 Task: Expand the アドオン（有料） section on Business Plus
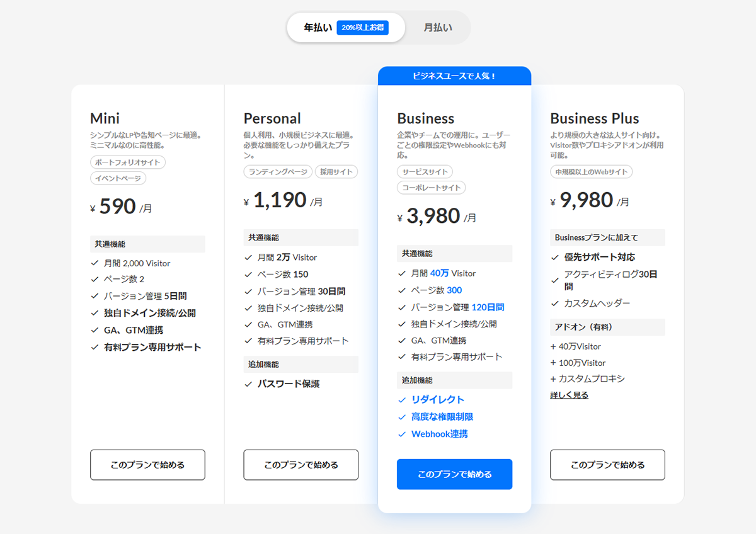607,327
